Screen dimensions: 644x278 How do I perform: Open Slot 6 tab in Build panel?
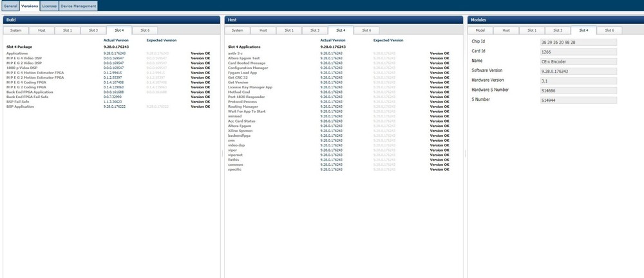144,30
